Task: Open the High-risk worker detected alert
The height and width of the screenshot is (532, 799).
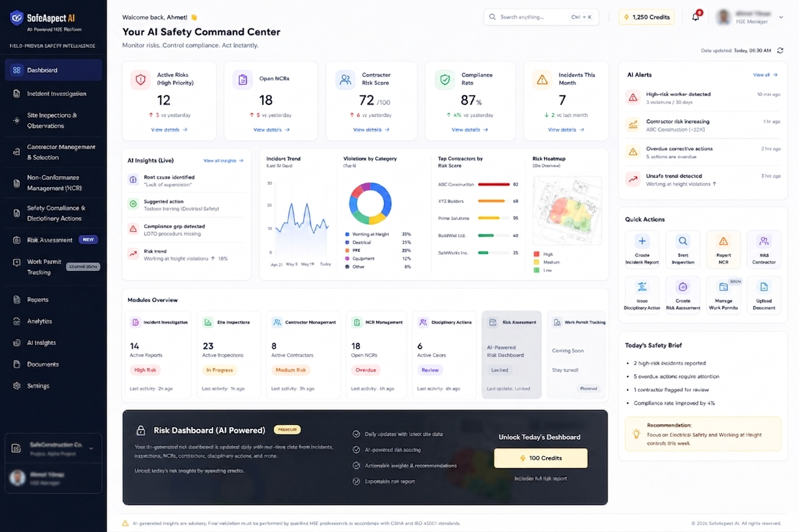Action: [703, 98]
